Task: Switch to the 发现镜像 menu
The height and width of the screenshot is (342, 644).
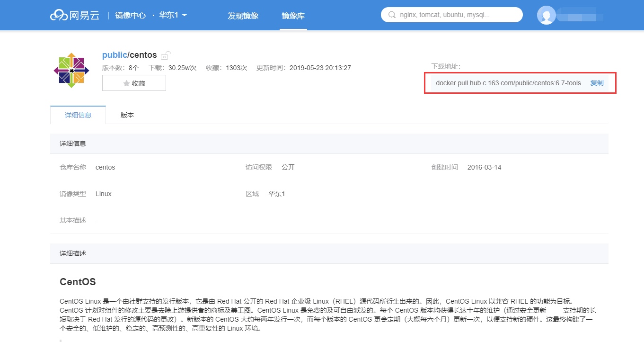Action: coord(243,16)
